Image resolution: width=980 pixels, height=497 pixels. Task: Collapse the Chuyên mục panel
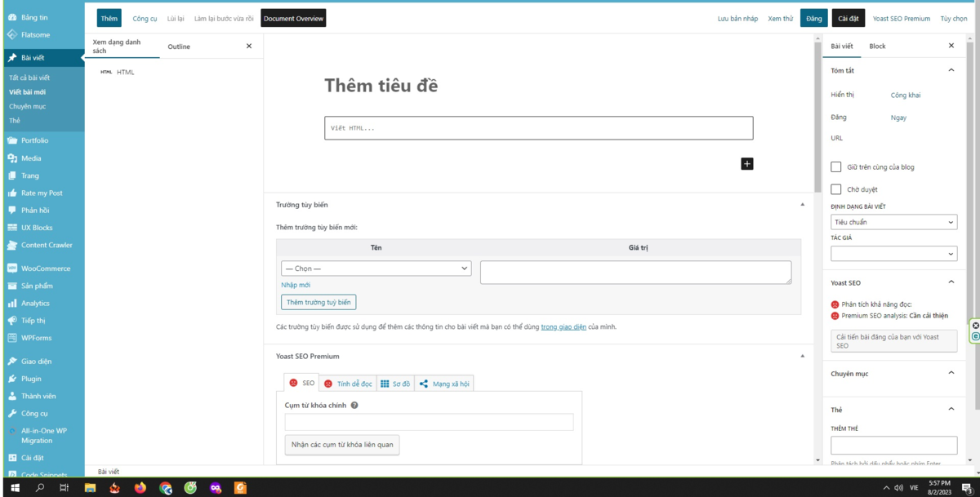(x=951, y=373)
